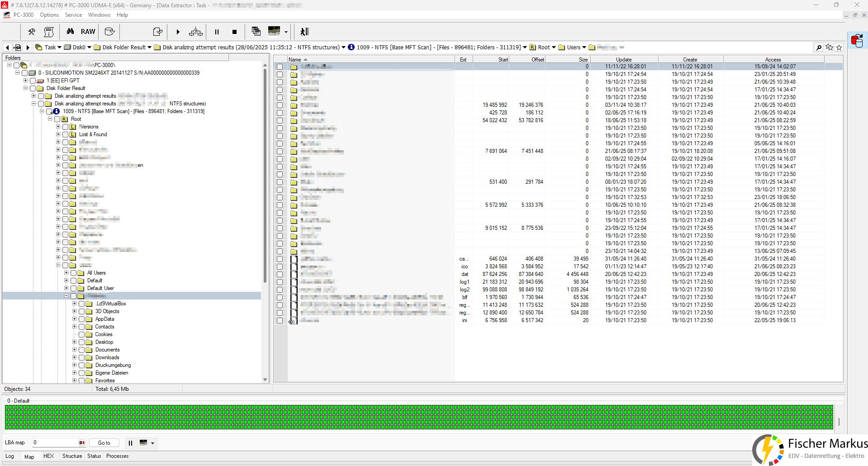Check the Lost & Found folder checkbox
This screenshot has height=466, width=868.
click(x=65, y=134)
